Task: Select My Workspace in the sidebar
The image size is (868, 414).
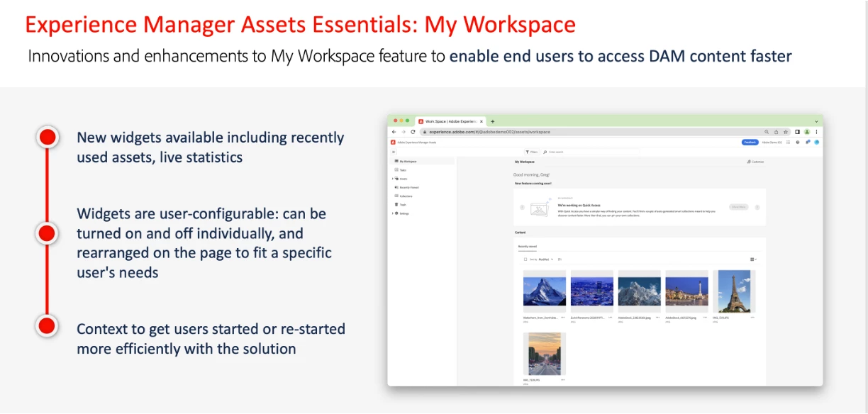Action: pos(422,162)
